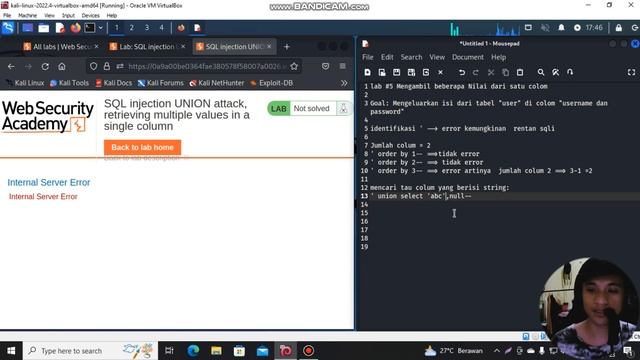Open VirtualBox Devices menu
Screen dimensions: 640x360
coord(90,16)
